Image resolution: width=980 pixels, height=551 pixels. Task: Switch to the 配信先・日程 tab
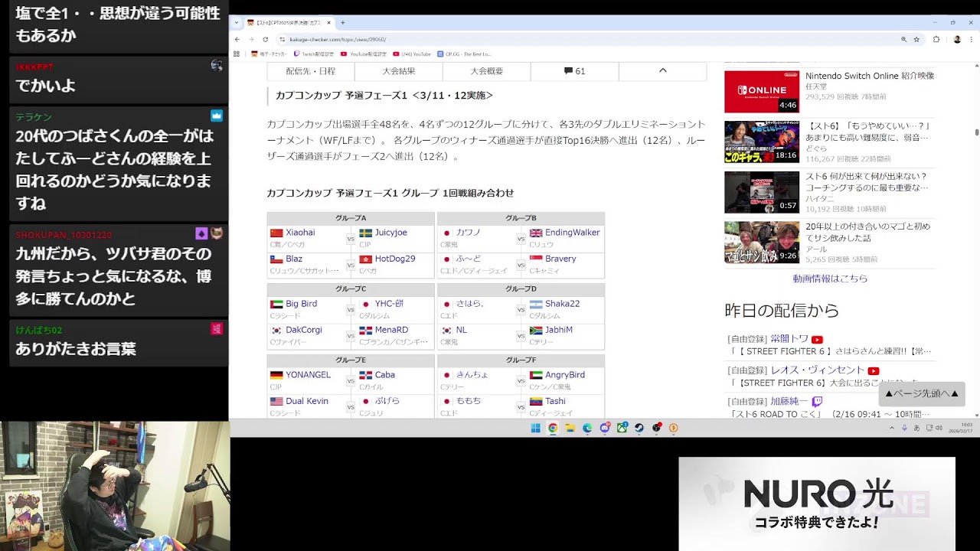311,71
